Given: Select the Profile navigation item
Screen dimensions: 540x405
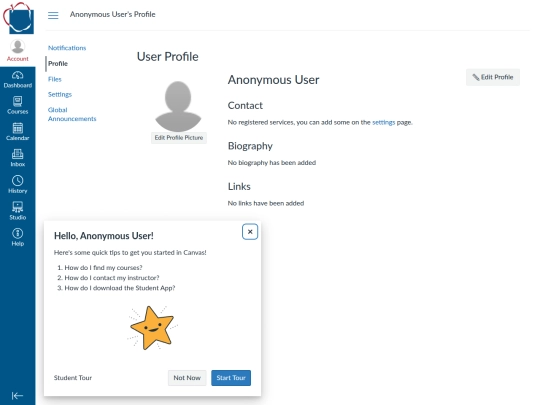Looking at the screenshot, I should click(x=58, y=64).
